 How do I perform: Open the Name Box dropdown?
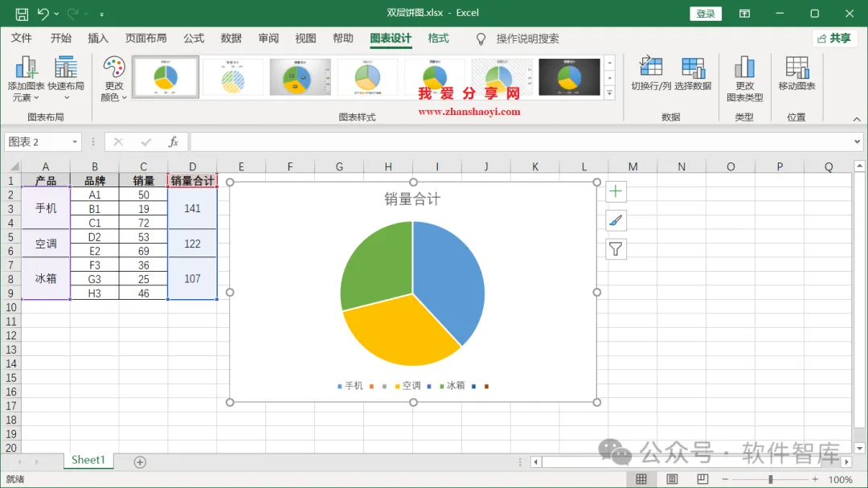pyautogui.click(x=75, y=142)
